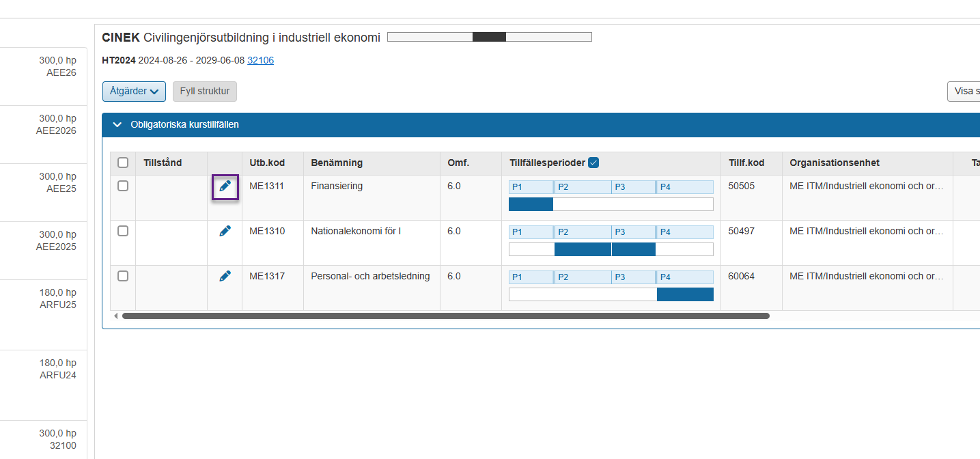
Task: Select the checkbox for ME1311 Finansiering row
Action: 123,186
